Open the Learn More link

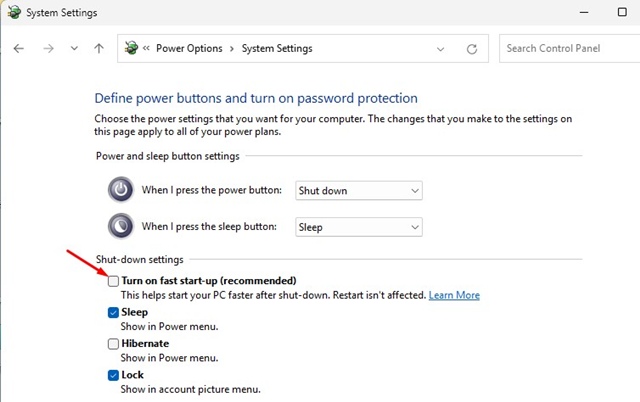coord(454,295)
